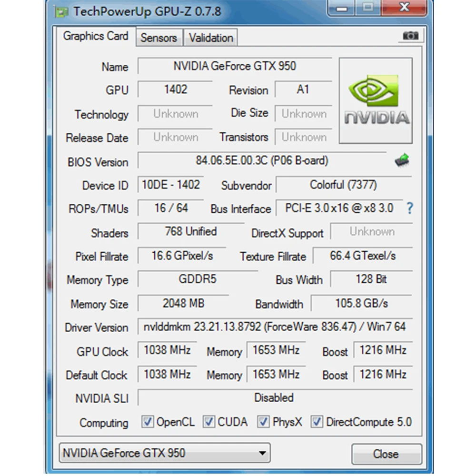Toggle the CUDA checkbox
476x476 pixels.
point(209,422)
